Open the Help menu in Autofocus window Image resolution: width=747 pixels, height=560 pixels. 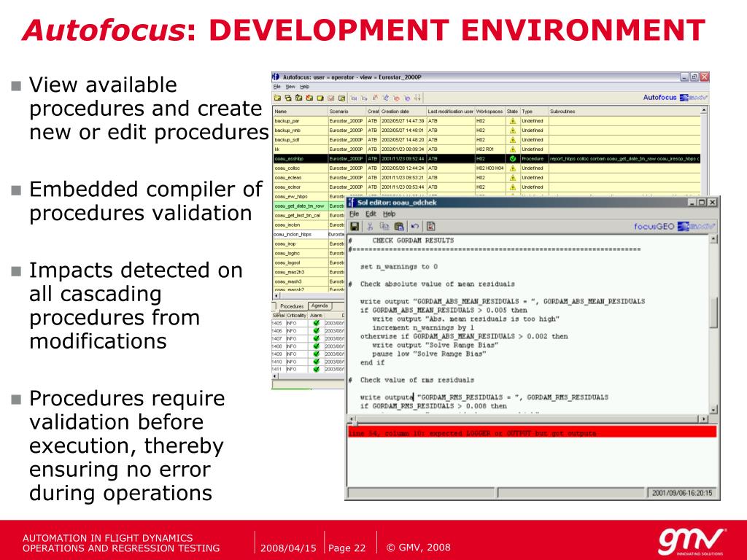point(304,87)
